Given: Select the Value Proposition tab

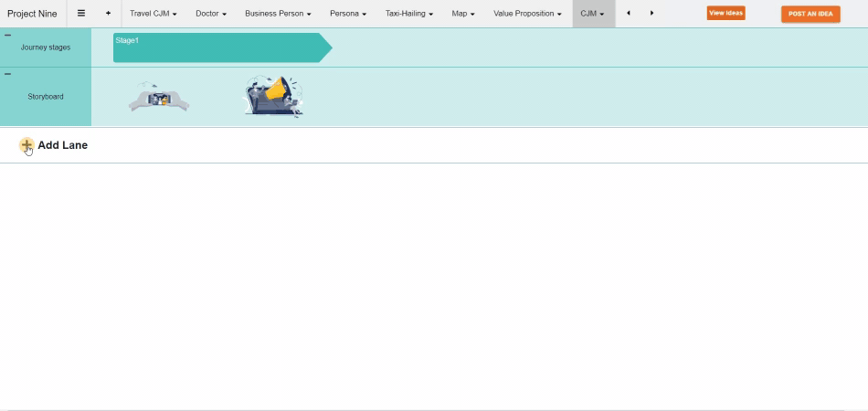Looking at the screenshot, I should coord(527,14).
